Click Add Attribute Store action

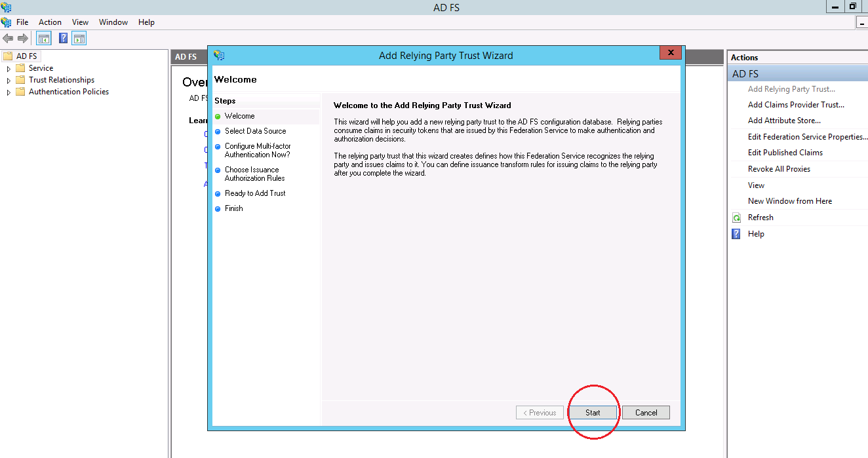784,121
